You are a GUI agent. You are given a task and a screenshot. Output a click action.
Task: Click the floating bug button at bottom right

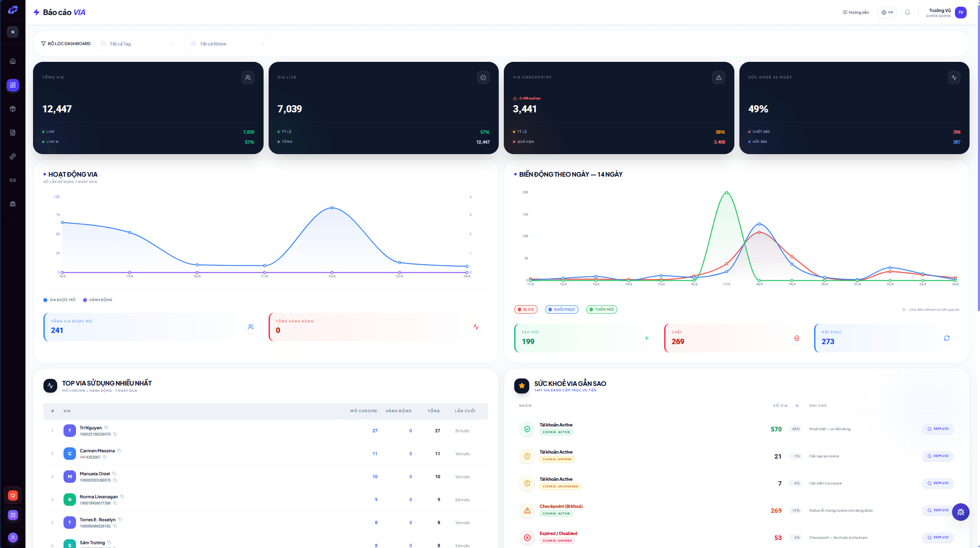pos(960,512)
